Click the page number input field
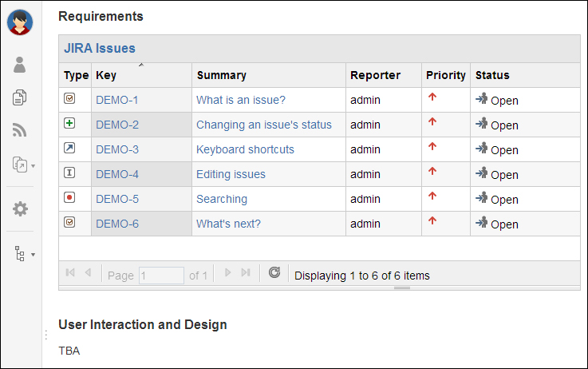 161,276
